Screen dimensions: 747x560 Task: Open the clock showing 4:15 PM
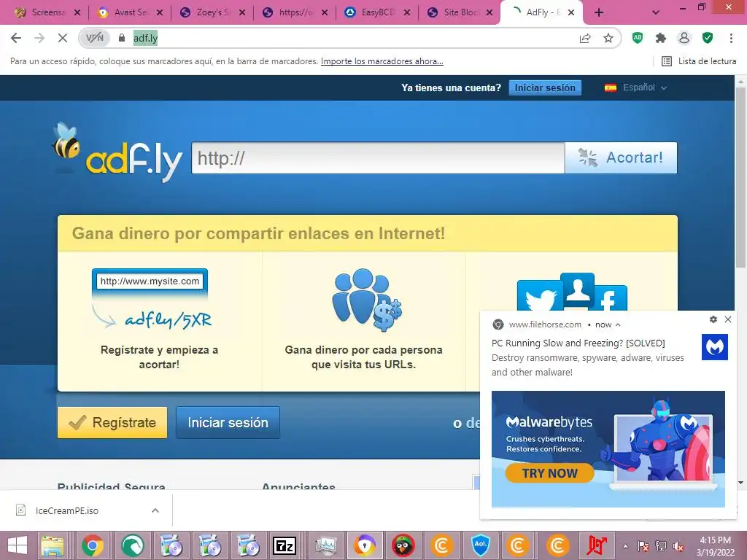pos(715,546)
